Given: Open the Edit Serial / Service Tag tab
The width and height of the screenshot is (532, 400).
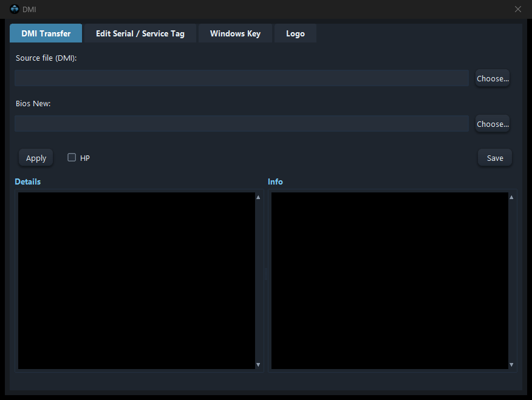Looking at the screenshot, I should tap(140, 33).
